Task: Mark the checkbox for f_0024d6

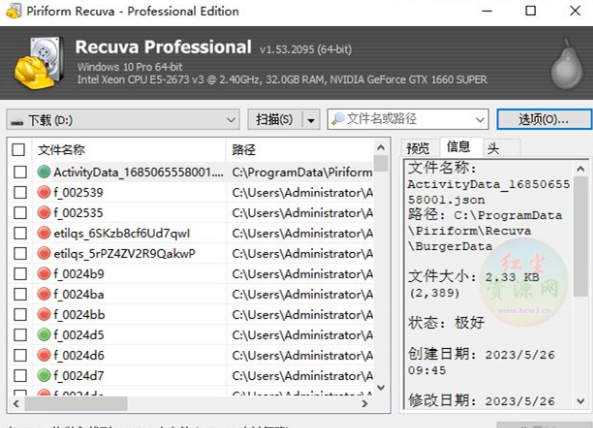Action: [20, 355]
